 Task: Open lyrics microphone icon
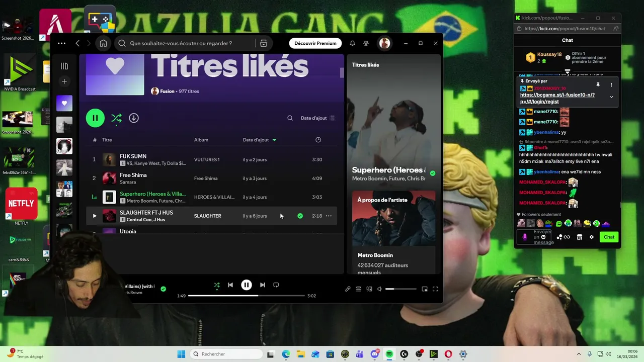pyautogui.click(x=348, y=289)
